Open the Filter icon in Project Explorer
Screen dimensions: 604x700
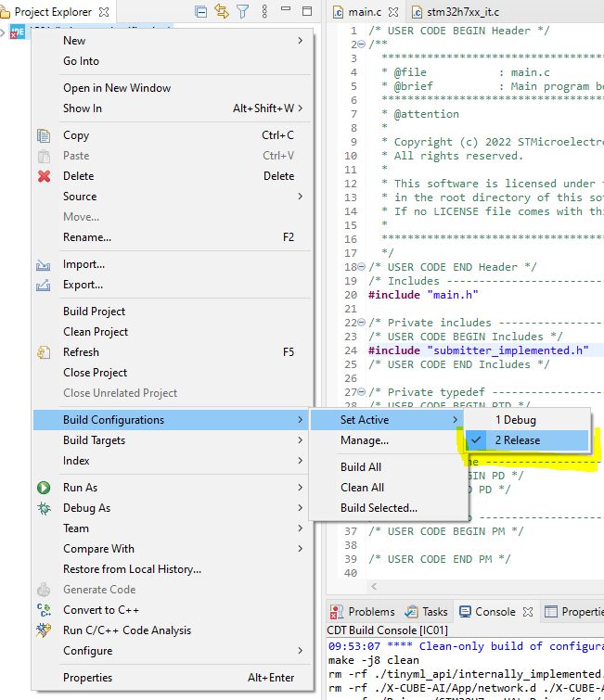click(242, 12)
